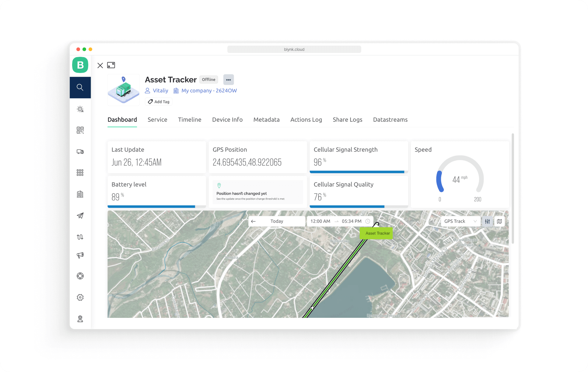Select the QR code scanner sidebar icon
588x372 pixels.
(x=80, y=130)
